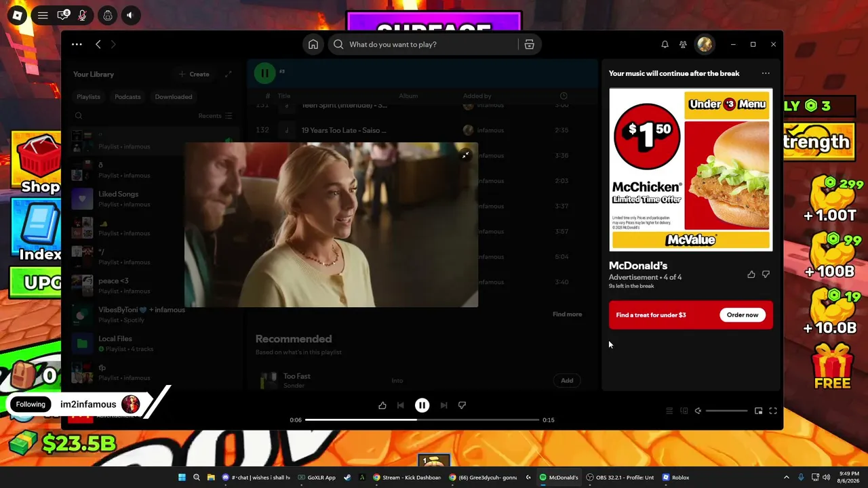868x488 pixels.
Task: Open the VibesByToni + infamous playlist
Action: tap(155, 314)
